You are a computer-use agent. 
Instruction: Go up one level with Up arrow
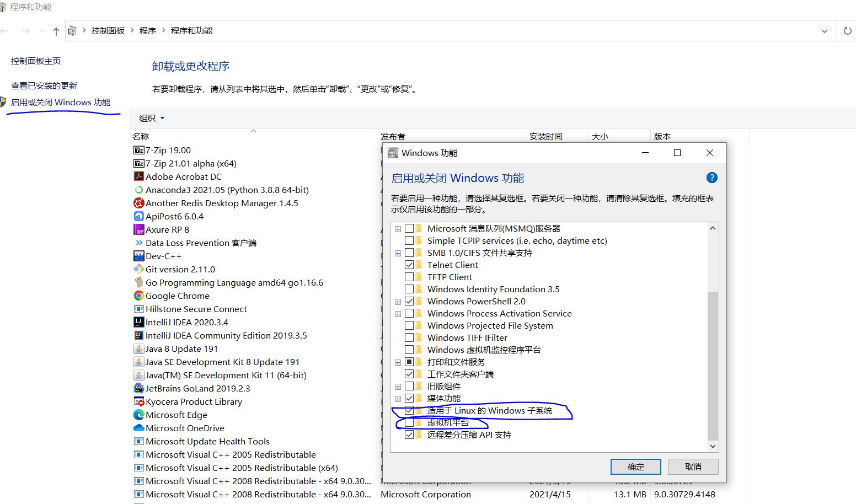56,31
